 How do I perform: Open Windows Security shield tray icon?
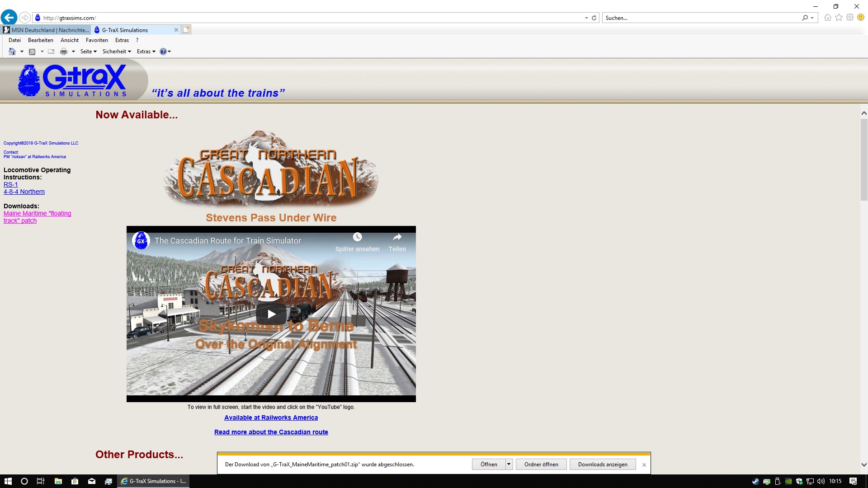coord(799,481)
